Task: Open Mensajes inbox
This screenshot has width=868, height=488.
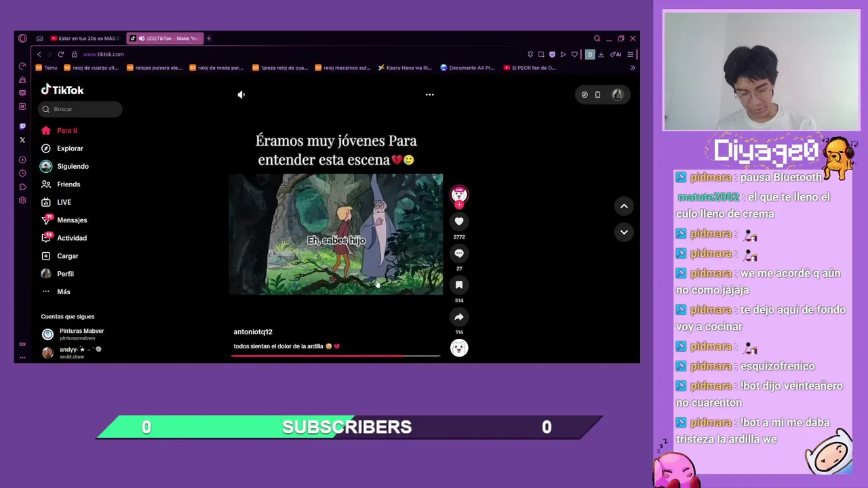Action: [x=64, y=220]
